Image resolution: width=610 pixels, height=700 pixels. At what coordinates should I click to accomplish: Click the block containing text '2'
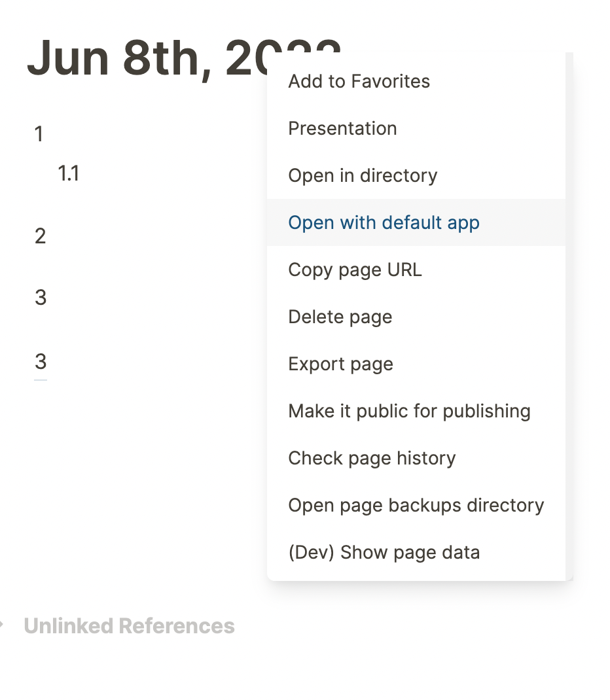pyautogui.click(x=40, y=236)
